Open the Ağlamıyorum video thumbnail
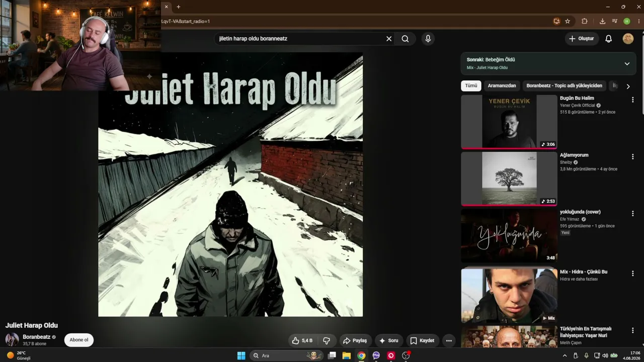Viewport: 644px width, 362px height. (x=509, y=178)
